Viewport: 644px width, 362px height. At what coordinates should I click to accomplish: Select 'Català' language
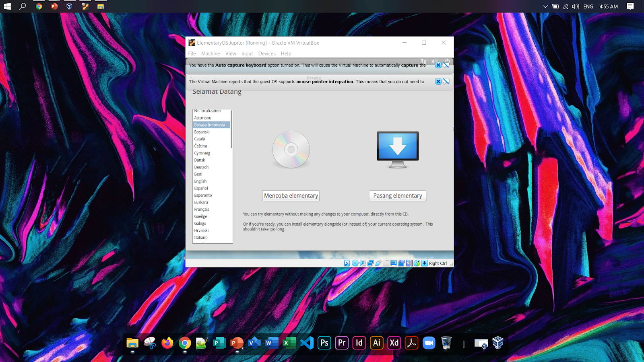click(211, 139)
